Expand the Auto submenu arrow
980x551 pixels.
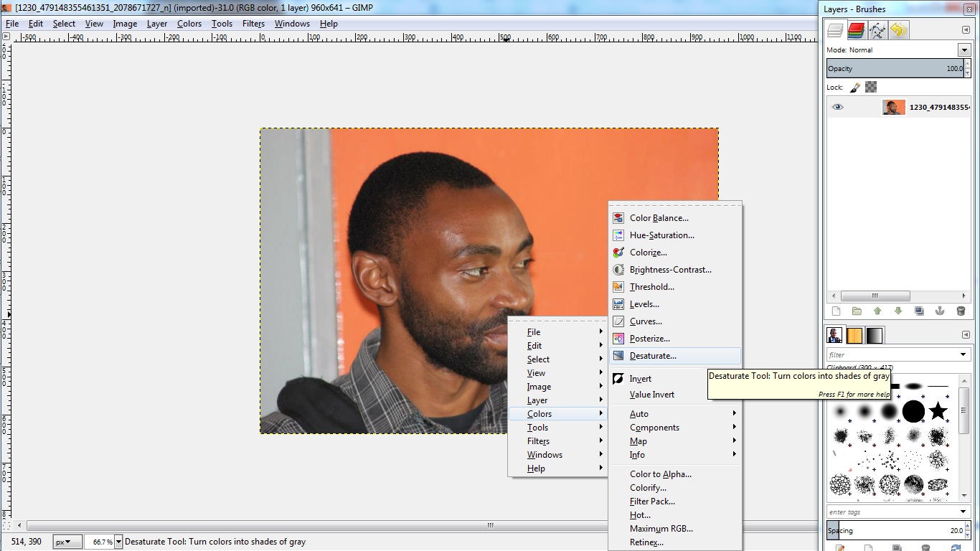click(x=734, y=413)
